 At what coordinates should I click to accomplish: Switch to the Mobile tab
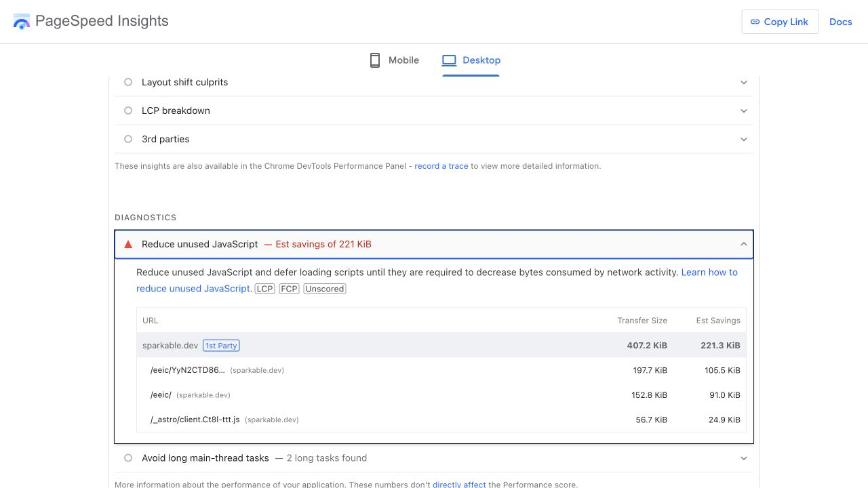coord(394,60)
